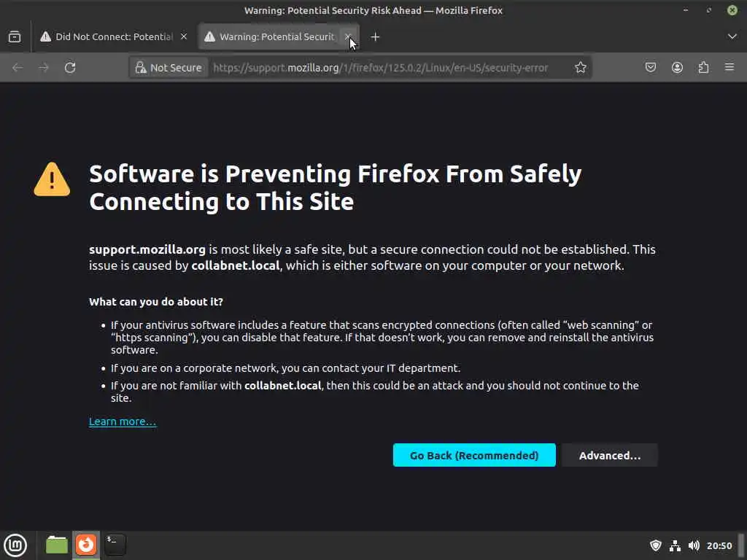Select the Firefox icon in the taskbar
The image size is (747, 560).
coord(86,545)
